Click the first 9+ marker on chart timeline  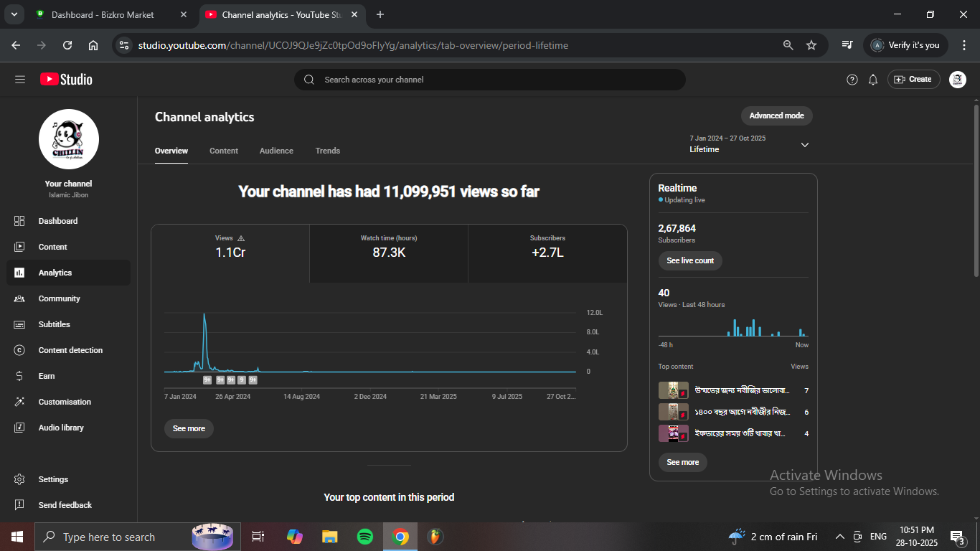click(x=207, y=380)
